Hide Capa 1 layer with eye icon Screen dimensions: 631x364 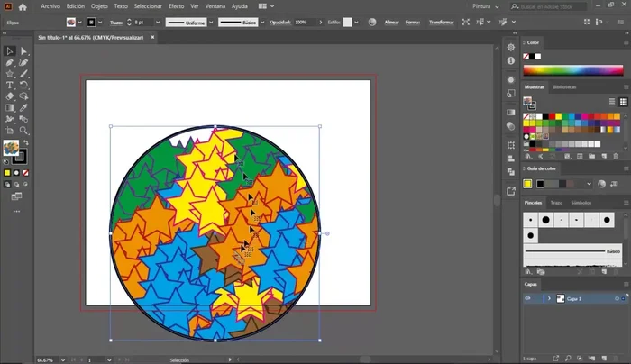(x=529, y=298)
